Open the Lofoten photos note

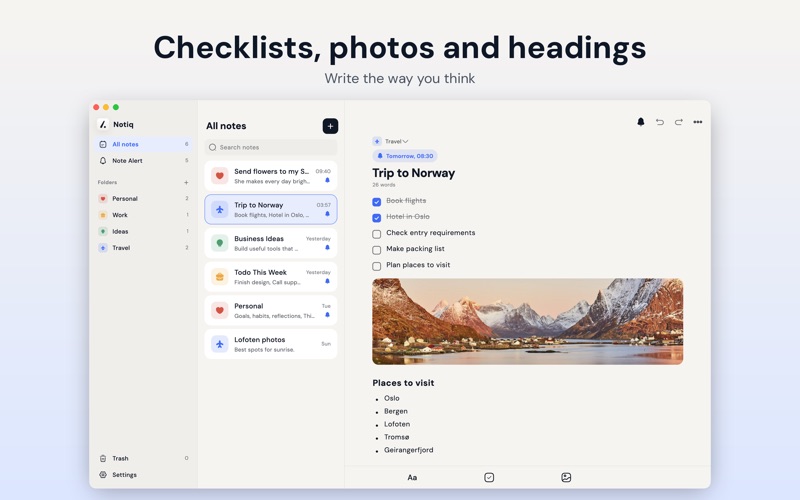(271, 344)
